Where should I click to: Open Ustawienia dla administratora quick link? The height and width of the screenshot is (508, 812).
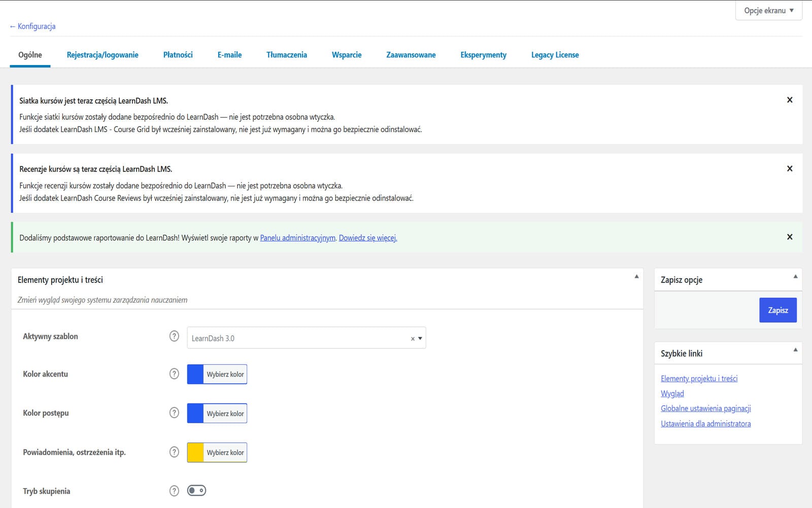(706, 424)
